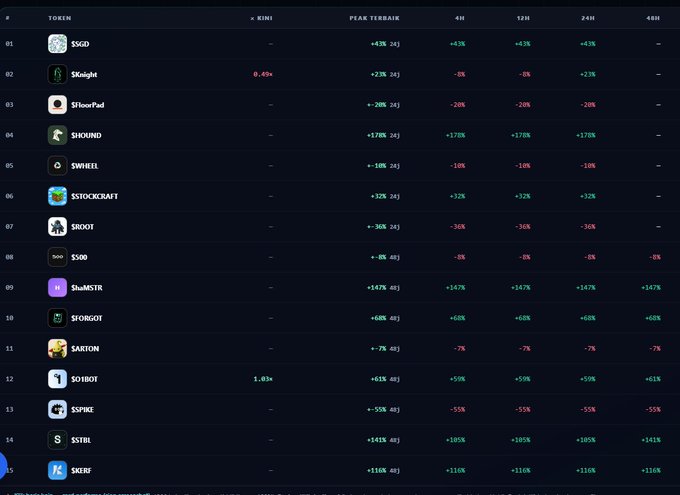
Task: Click $SPIKE's -55% 4H value
Action: pyautogui.click(x=458, y=410)
